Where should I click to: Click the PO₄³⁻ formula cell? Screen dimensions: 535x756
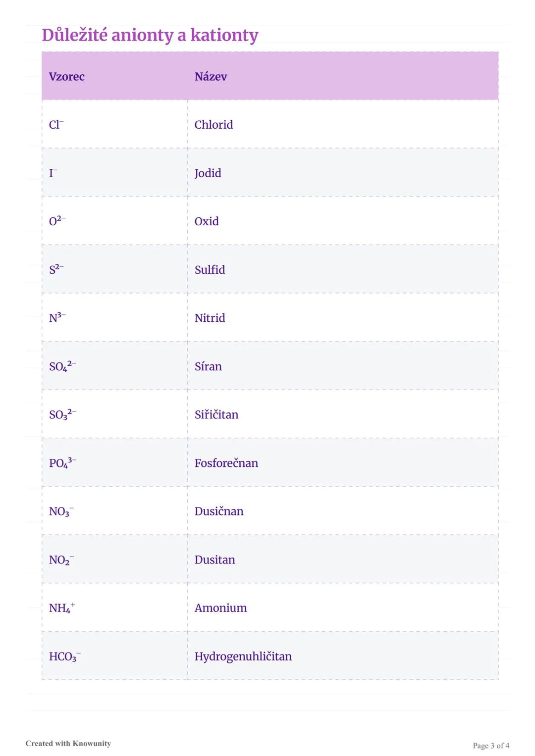[62, 463]
